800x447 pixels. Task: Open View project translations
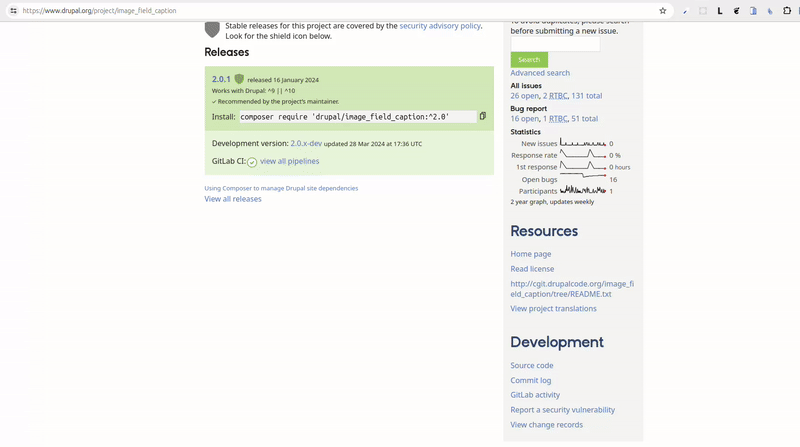tap(553, 309)
